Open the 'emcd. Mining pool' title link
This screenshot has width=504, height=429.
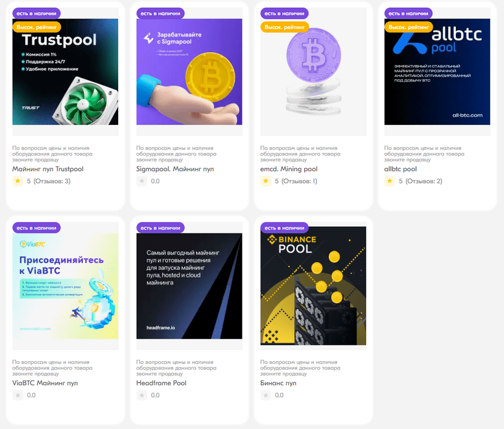[x=288, y=169]
